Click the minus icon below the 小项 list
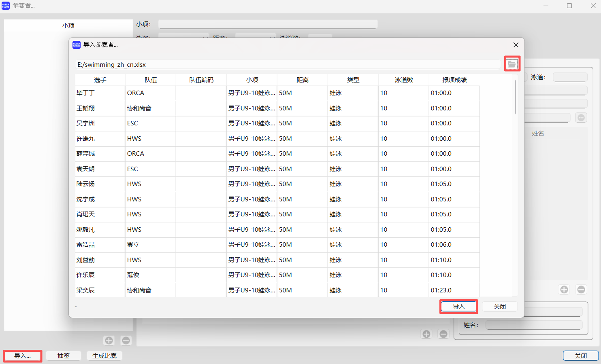Viewport: 601px width, 364px height. (x=126, y=340)
